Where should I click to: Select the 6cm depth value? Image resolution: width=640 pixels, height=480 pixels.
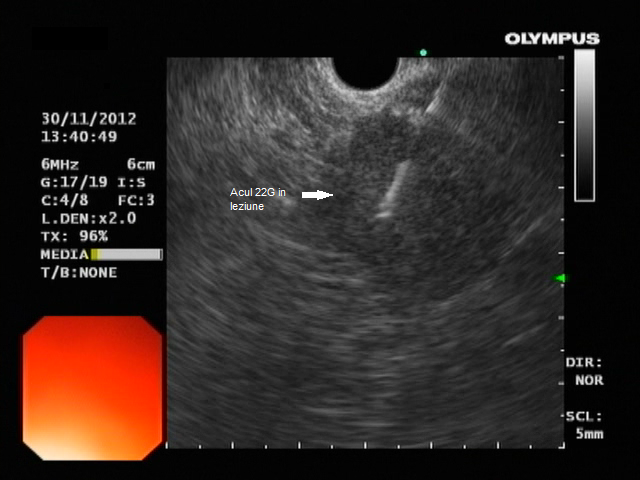coord(140,164)
